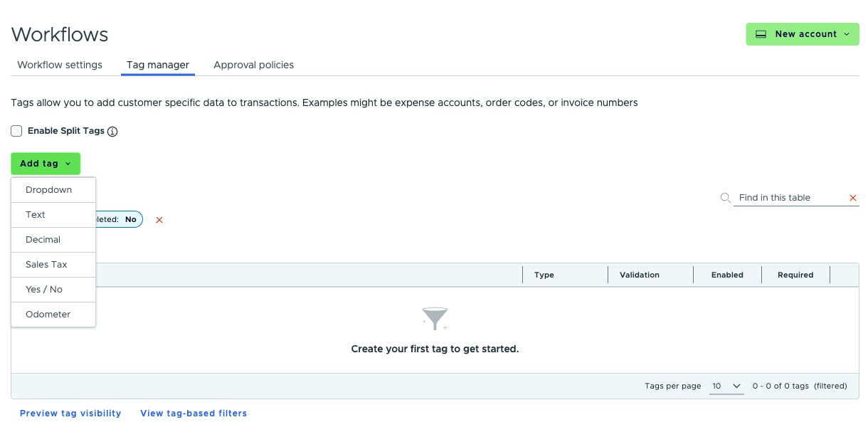Screen dimensions: 868x427
Task: Click the card icon on New account
Action: (x=761, y=34)
